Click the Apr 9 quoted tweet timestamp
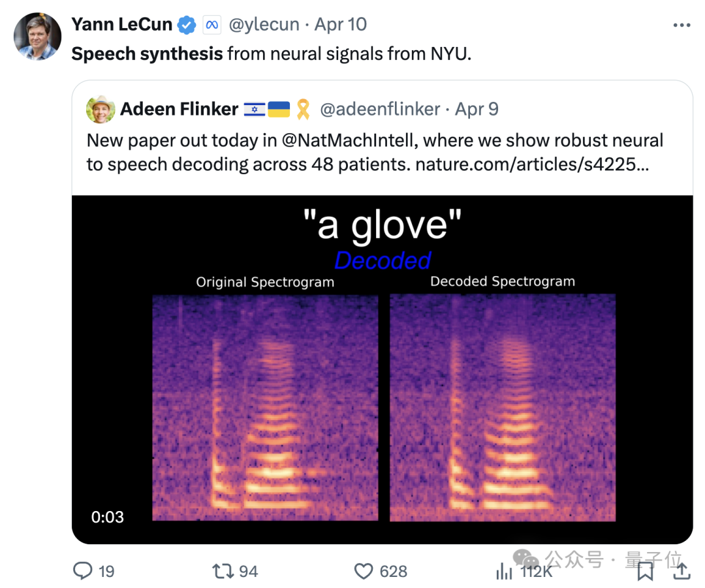 477,109
